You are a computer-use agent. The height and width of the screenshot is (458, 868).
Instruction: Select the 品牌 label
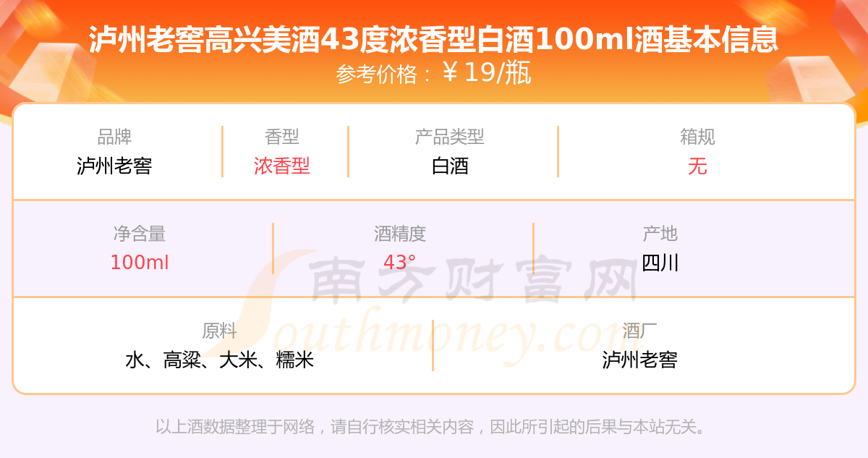click(114, 137)
